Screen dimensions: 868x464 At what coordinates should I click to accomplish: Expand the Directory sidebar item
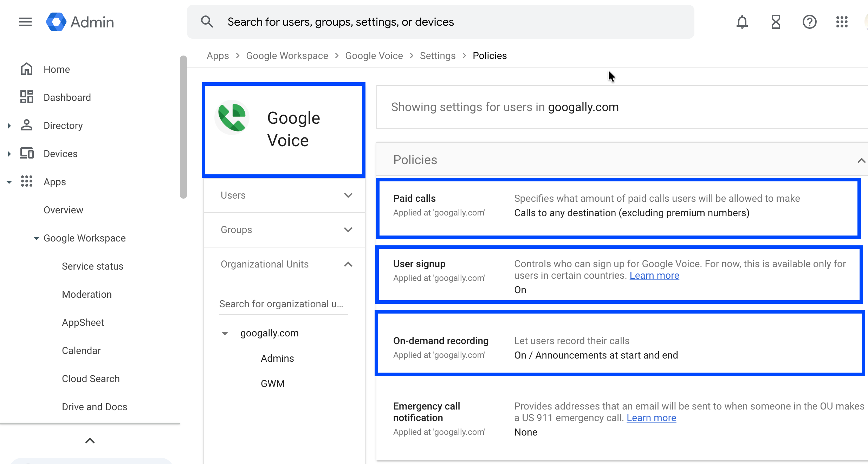point(9,125)
